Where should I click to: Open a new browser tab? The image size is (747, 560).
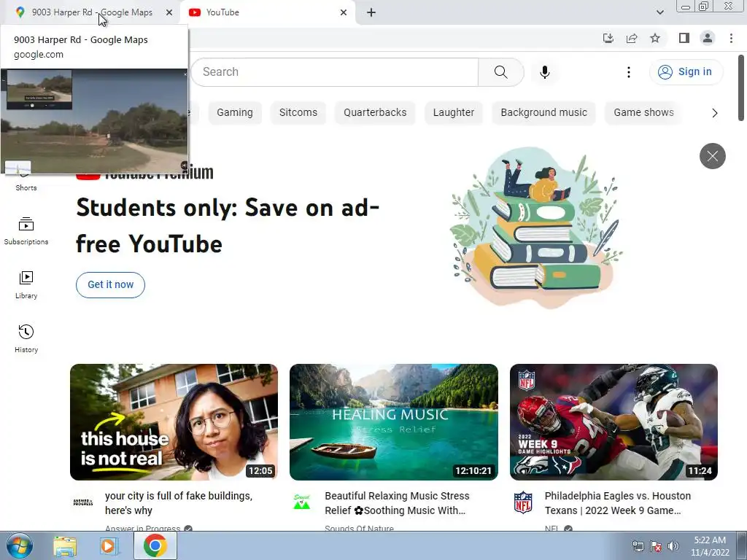[x=371, y=12]
